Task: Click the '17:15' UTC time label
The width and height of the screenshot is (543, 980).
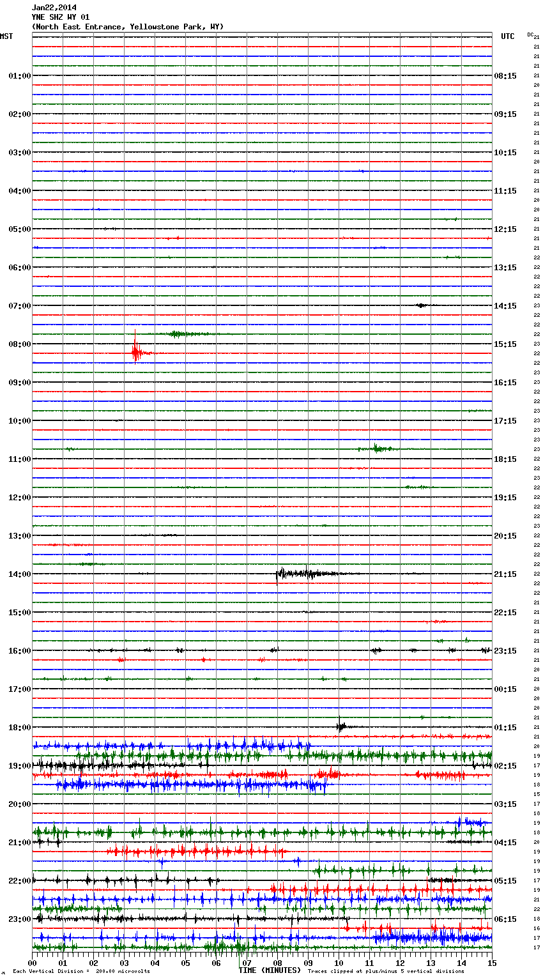Action: coord(505,421)
